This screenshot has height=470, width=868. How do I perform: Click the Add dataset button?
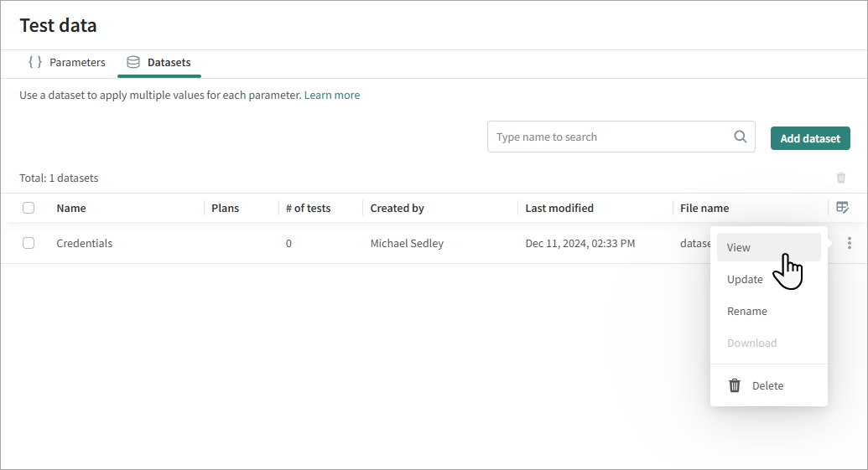tap(810, 138)
